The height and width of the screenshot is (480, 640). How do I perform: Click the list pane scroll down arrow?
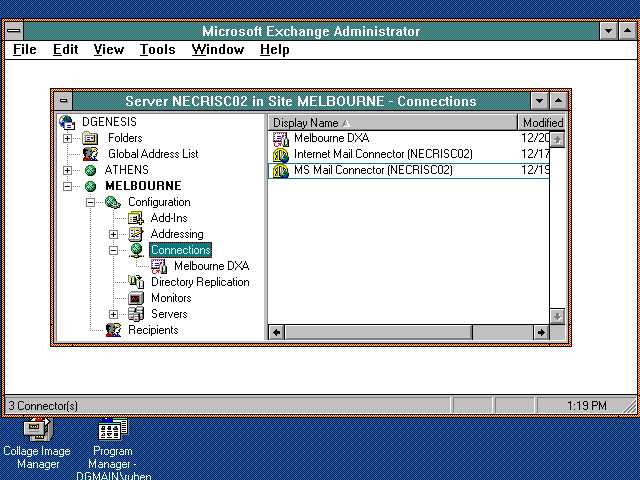(x=557, y=316)
